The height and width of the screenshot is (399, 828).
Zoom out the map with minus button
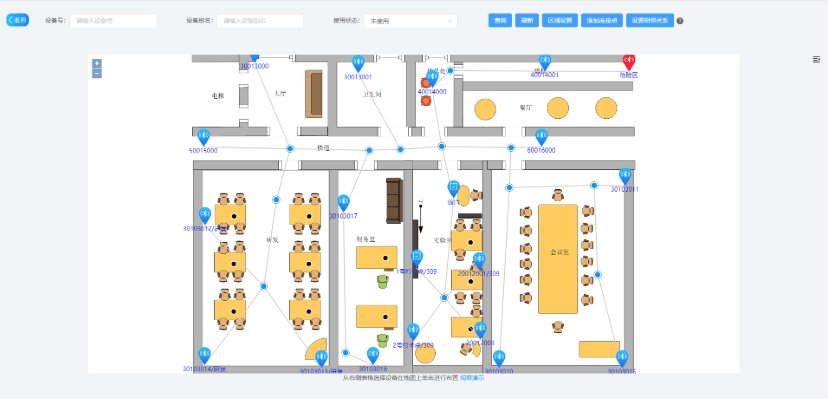[97, 73]
